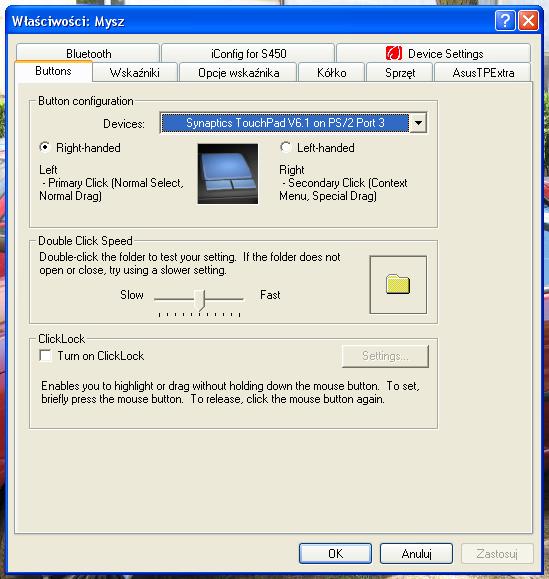549x579 pixels.
Task: Switch to the Kółko tab
Action: [332, 73]
